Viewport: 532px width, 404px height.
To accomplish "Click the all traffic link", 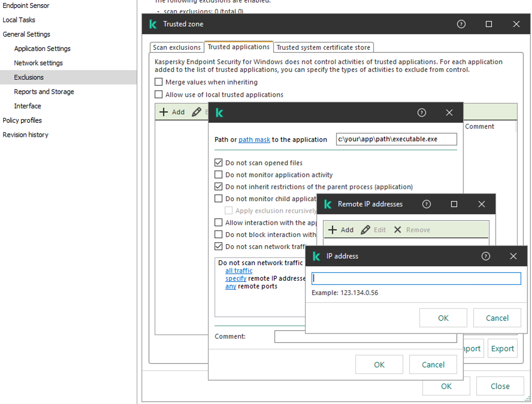I will (239, 271).
